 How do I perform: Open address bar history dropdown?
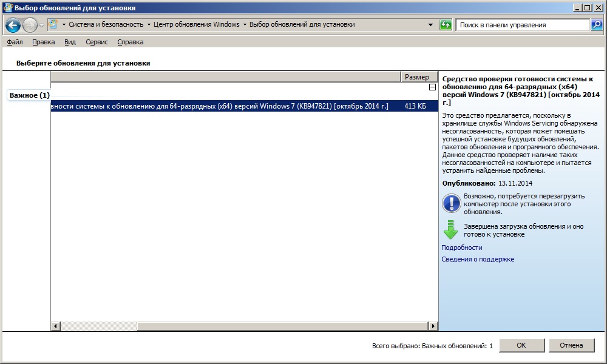point(430,25)
